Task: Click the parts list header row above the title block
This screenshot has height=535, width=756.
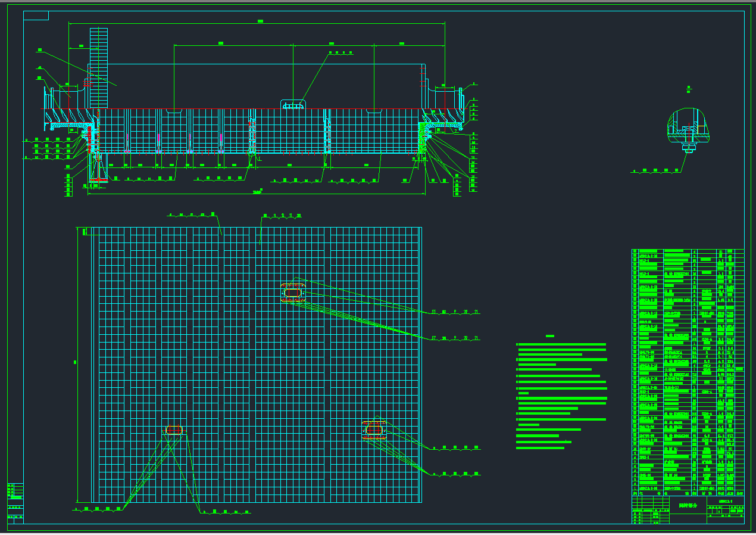Action: 688,493
